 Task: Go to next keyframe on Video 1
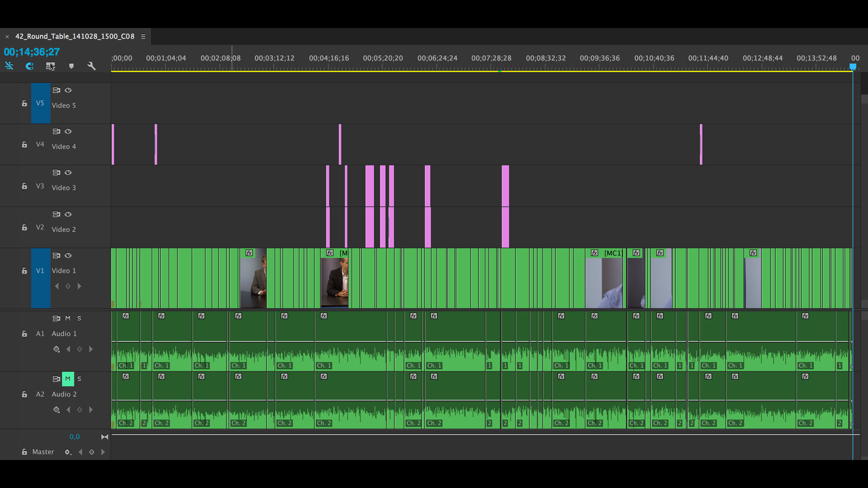[79, 286]
